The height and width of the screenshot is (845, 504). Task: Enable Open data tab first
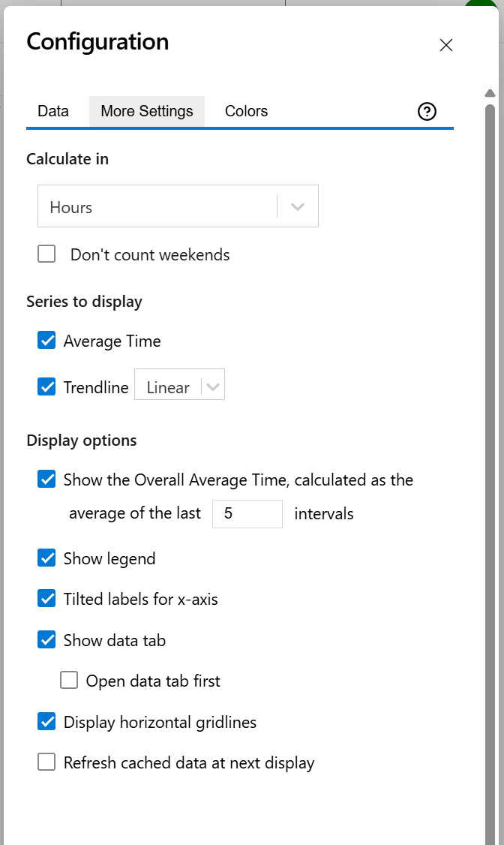pos(69,680)
